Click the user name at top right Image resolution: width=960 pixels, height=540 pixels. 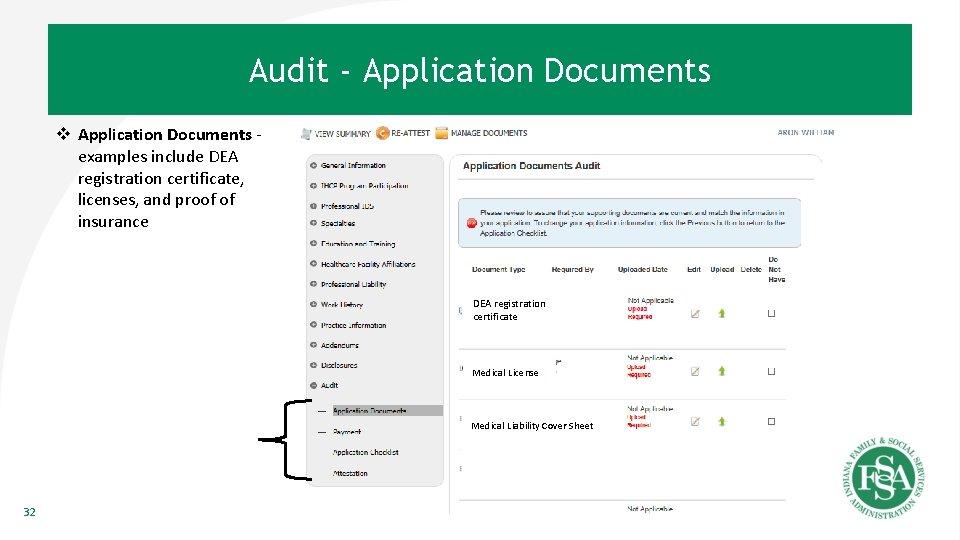[x=806, y=132]
